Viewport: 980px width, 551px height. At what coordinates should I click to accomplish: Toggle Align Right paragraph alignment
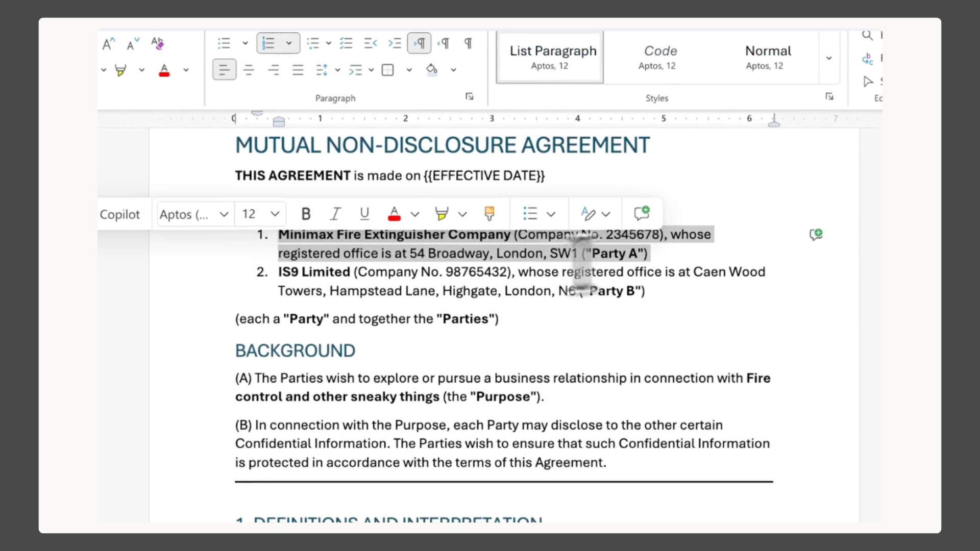tap(274, 70)
